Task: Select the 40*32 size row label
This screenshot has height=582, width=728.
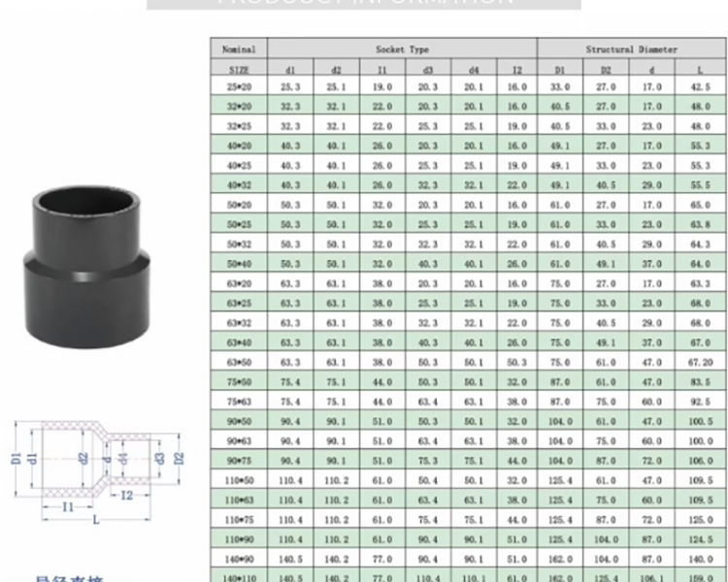Action: pos(239,185)
